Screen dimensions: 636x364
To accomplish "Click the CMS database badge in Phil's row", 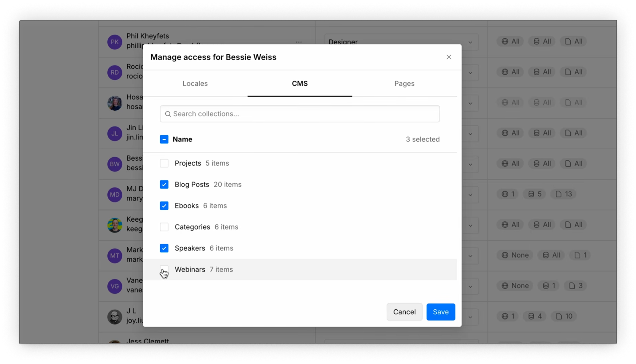I will click(x=542, y=41).
